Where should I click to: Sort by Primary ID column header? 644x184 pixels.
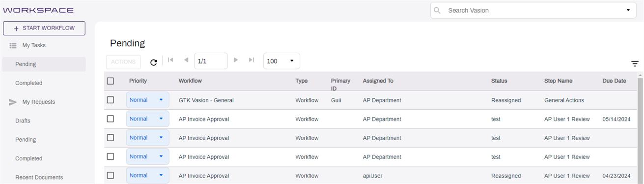(x=340, y=85)
